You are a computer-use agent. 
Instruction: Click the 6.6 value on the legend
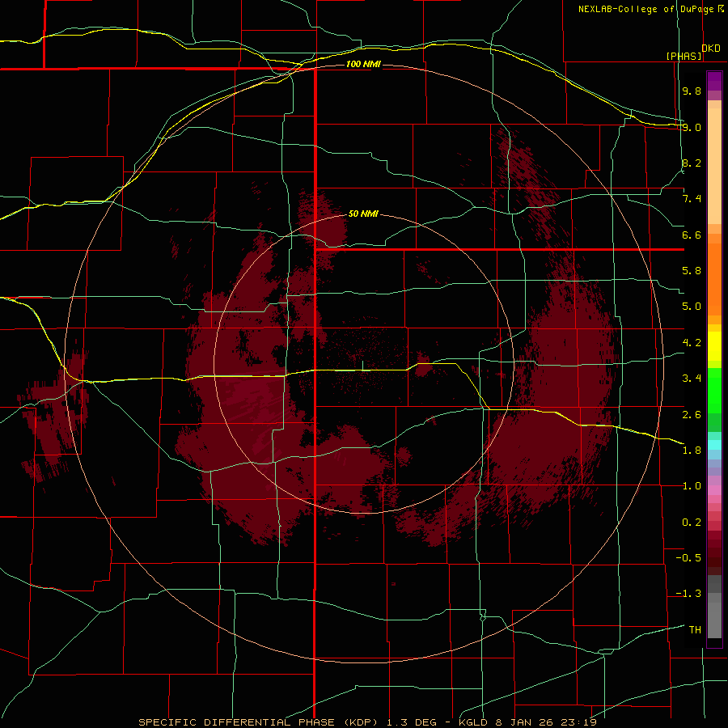[692, 235]
